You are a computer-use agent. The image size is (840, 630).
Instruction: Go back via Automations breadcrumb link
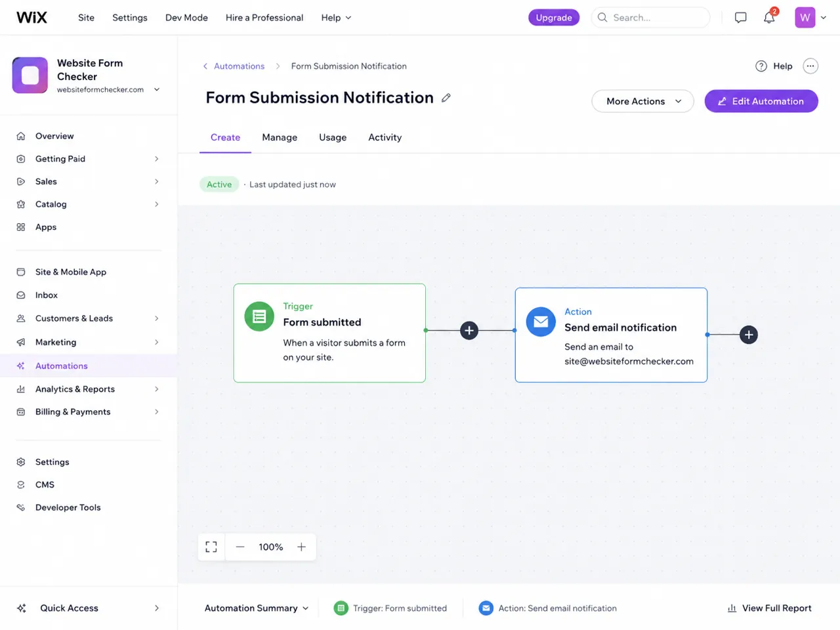tap(239, 66)
